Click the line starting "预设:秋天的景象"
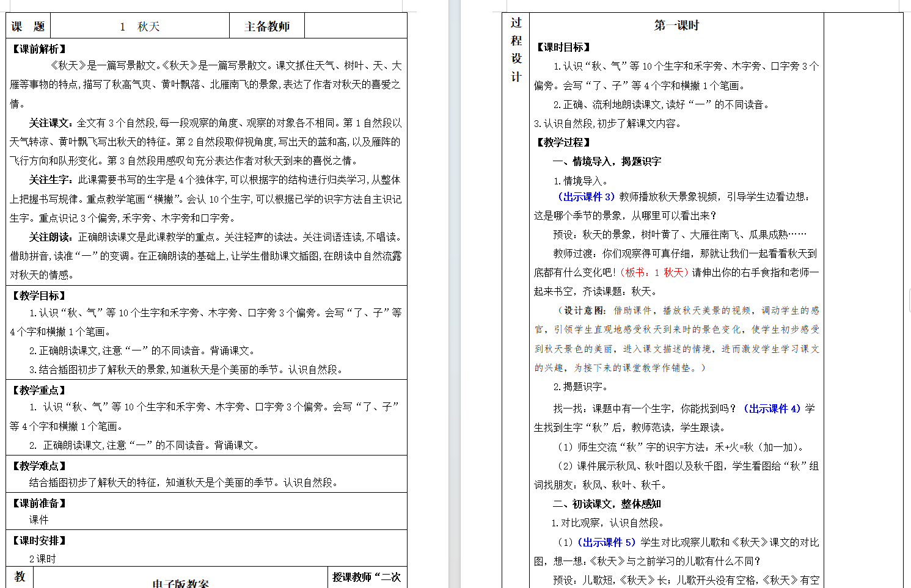The width and height of the screenshot is (911, 588). click(680, 234)
